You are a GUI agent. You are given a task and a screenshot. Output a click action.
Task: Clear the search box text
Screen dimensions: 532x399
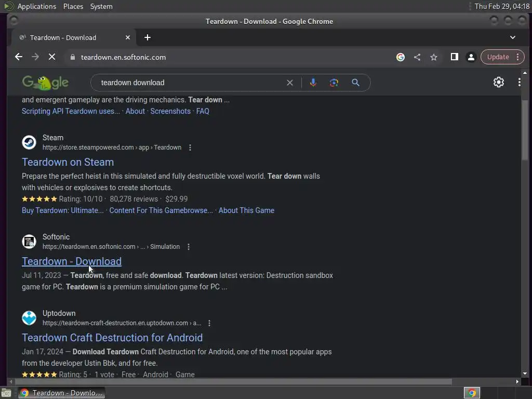click(290, 83)
